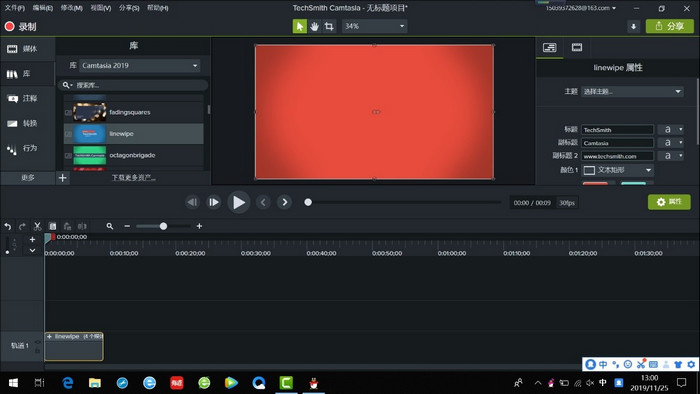Jump to next clip with right chevron

[x=284, y=203]
